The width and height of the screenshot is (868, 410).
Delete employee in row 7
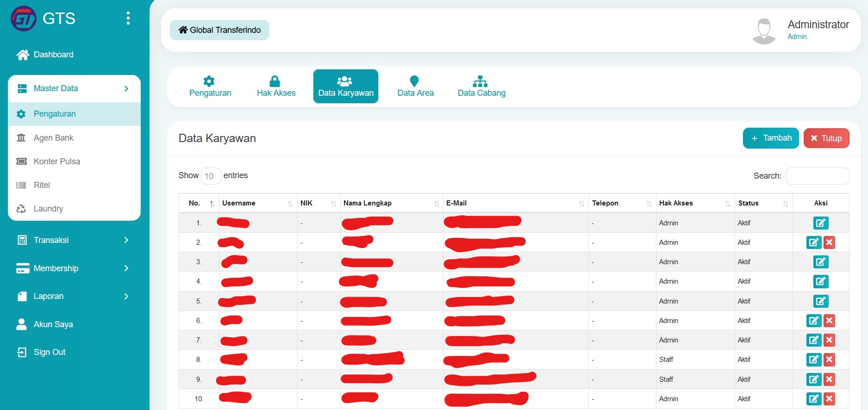tap(829, 340)
